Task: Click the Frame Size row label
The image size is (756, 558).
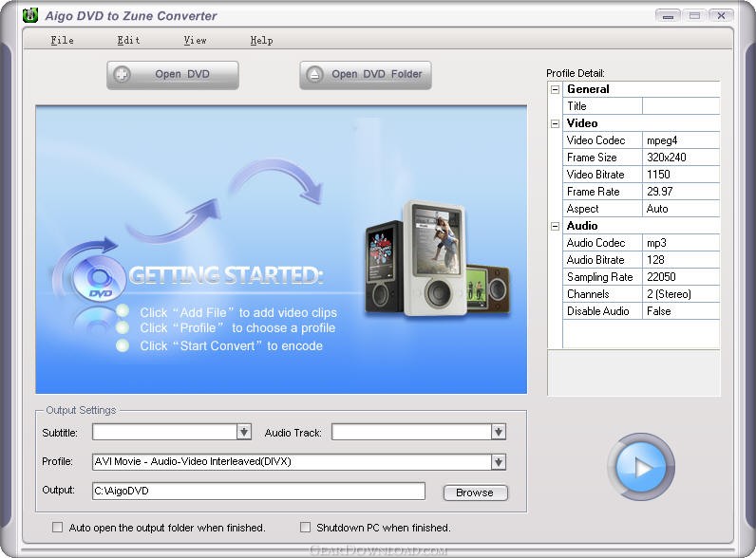Action: click(x=592, y=158)
